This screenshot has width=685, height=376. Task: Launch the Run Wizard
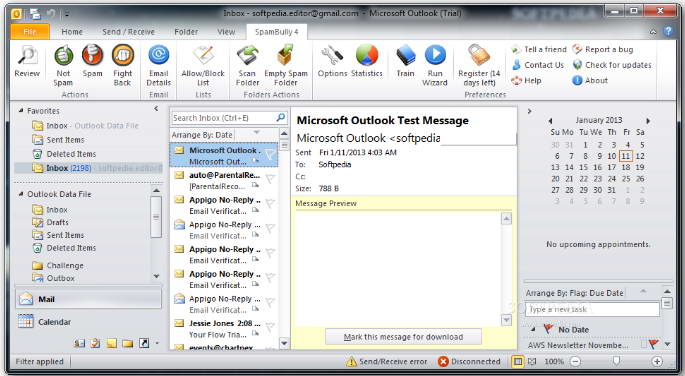[x=435, y=66]
